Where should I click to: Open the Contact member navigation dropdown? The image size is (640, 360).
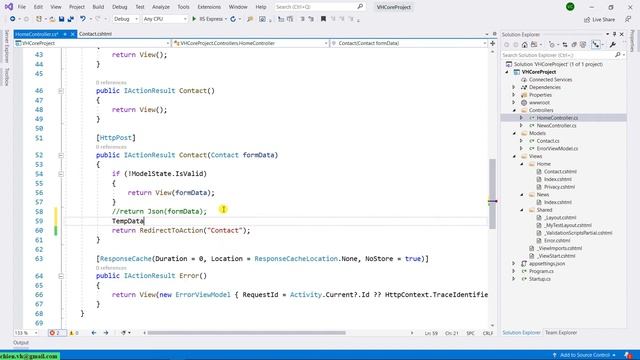pyautogui.click(x=409, y=43)
